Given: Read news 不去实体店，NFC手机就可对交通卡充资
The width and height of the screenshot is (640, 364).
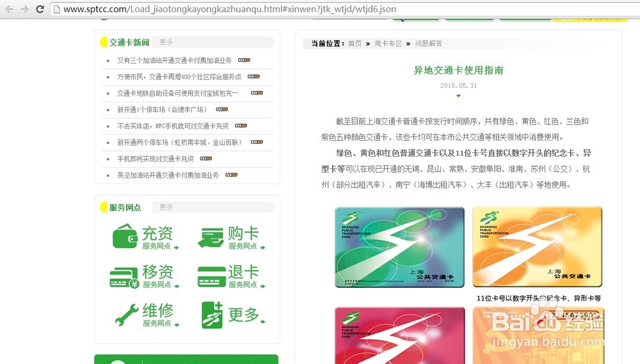Looking at the screenshot, I should pyautogui.click(x=173, y=125).
